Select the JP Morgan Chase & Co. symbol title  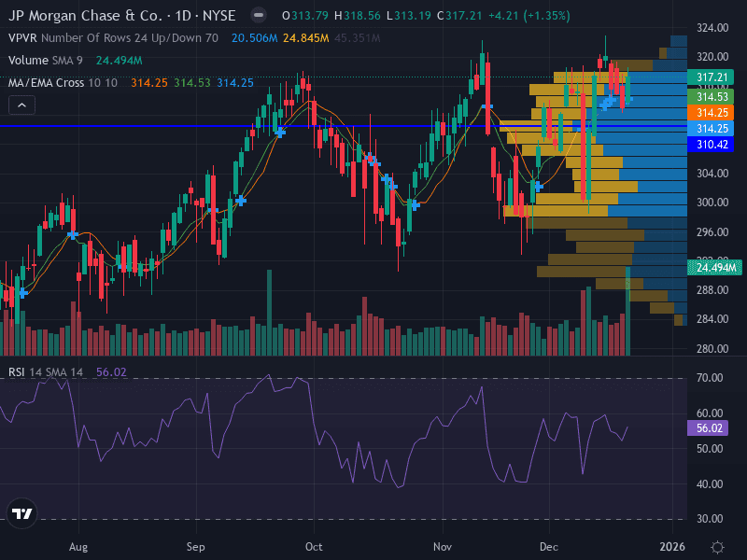click(x=122, y=16)
